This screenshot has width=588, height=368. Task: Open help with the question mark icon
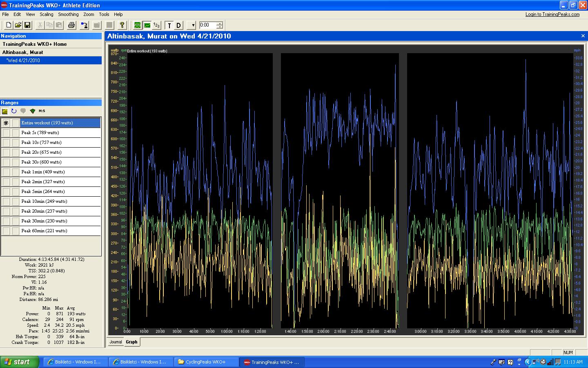point(122,25)
